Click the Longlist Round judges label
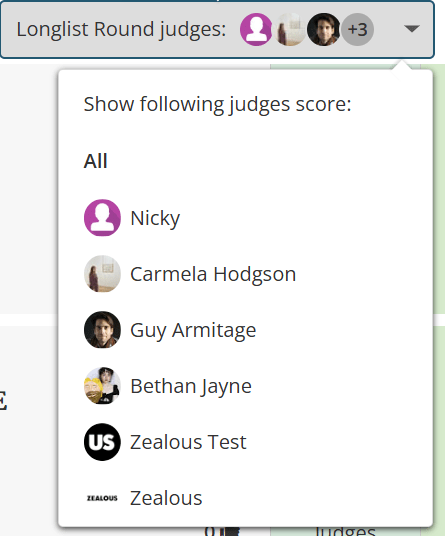Screen dimensions: 445x536 click(x=121, y=29)
